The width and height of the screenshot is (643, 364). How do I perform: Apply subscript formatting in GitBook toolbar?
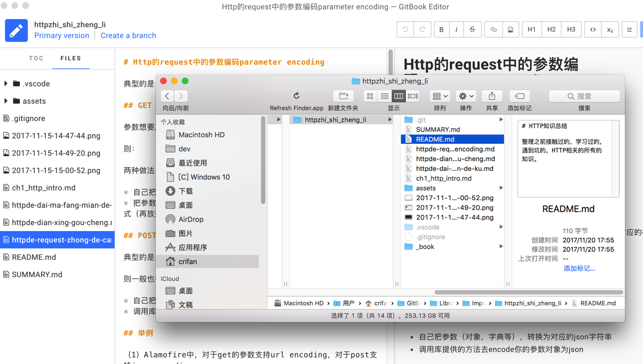610,29
